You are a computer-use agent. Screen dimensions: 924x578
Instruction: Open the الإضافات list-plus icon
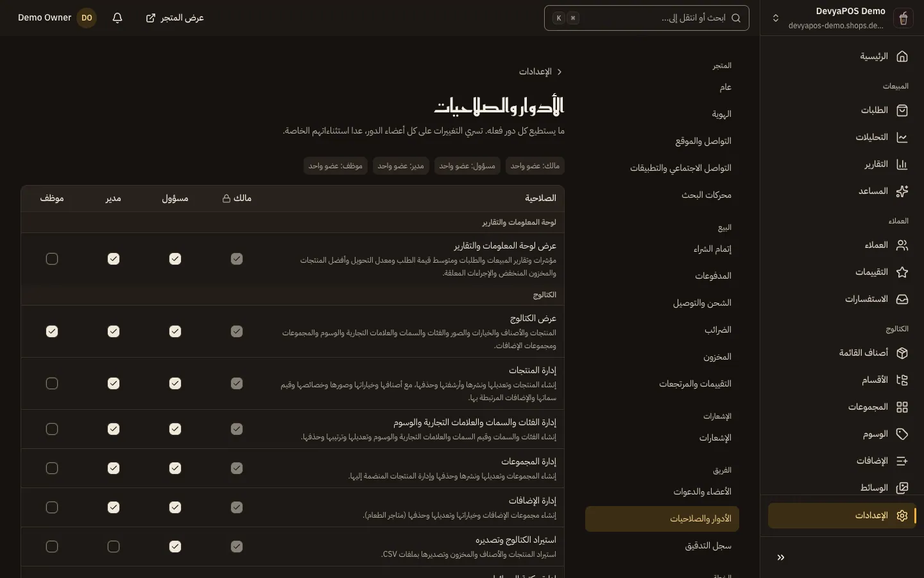point(902,461)
